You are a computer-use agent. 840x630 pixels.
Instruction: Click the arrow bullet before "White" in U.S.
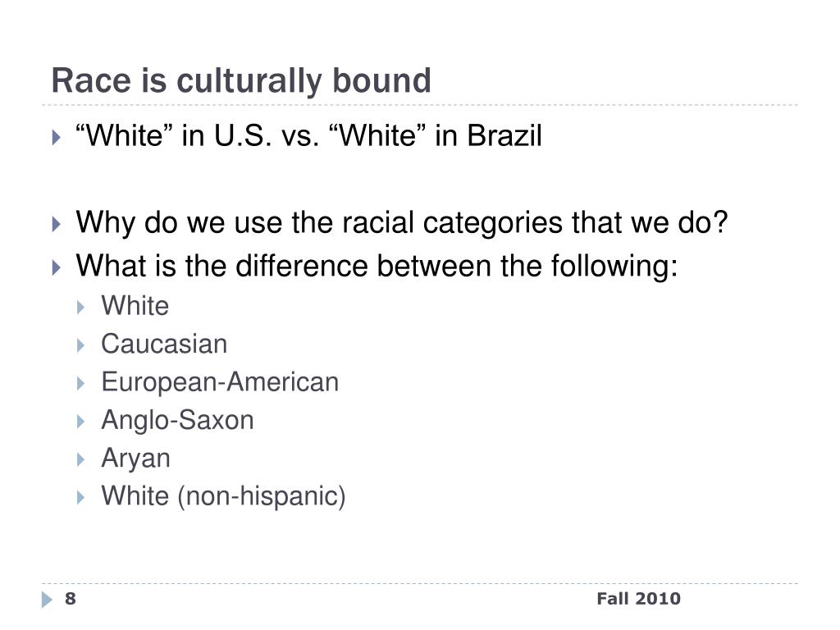tap(57, 138)
